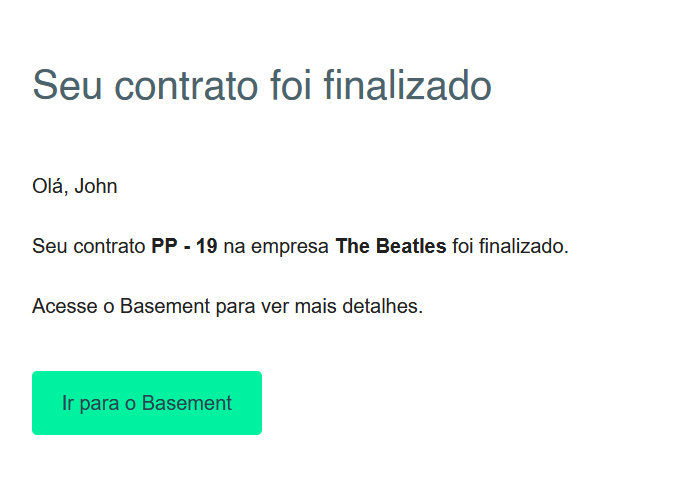Click the word "finalizado" in the heading
This screenshot has height=485, width=700.
(408, 86)
